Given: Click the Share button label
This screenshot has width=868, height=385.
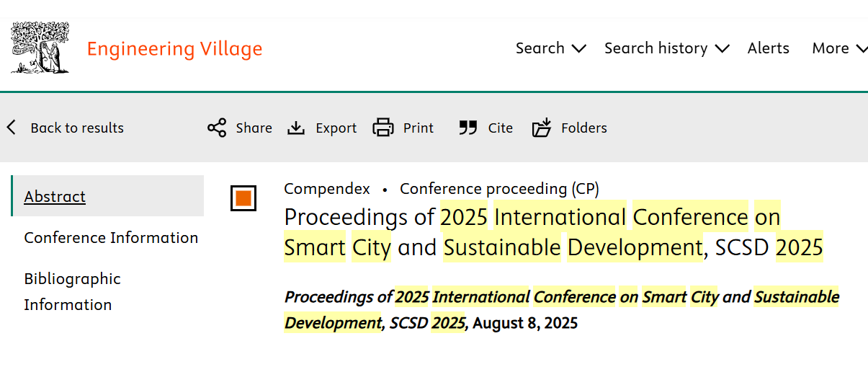Looking at the screenshot, I should [x=254, y=128].
